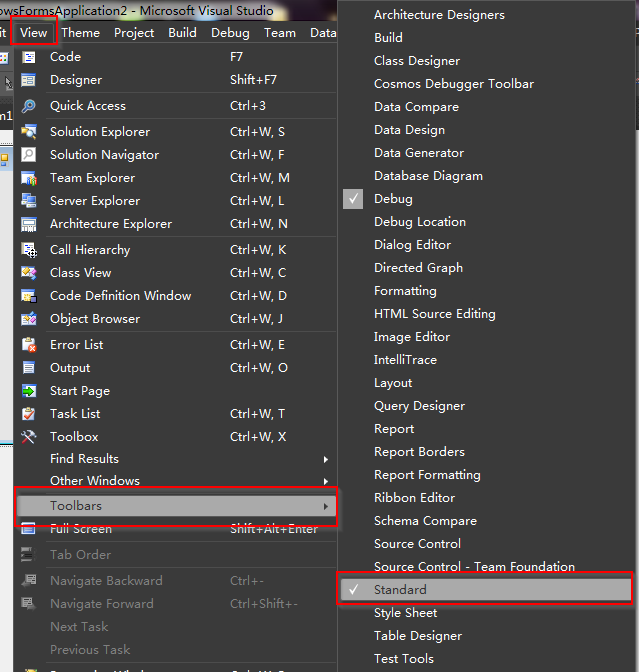
Task: Click the Full Screen icon
Action: [29, 529]
